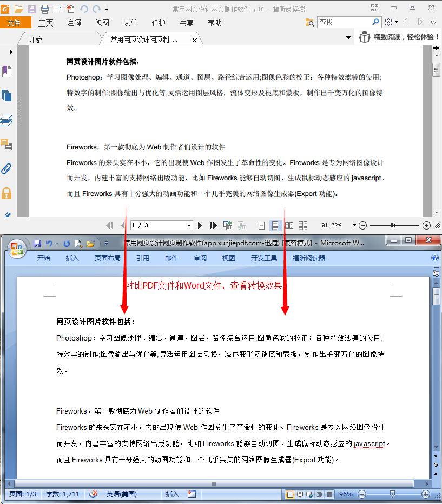Select continuous page view mode in Foxit

(275, 226)
